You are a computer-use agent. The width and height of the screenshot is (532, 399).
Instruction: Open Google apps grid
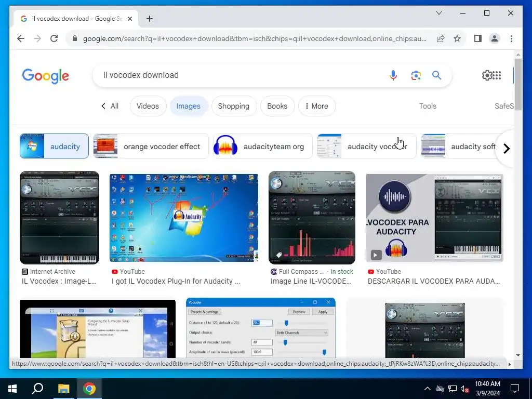point(497,75)
